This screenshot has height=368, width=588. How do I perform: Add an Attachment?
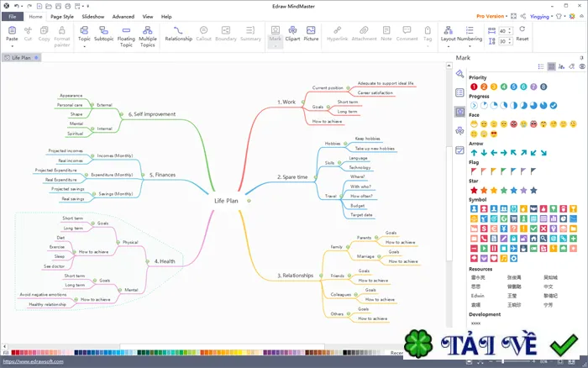click(364, 34)
